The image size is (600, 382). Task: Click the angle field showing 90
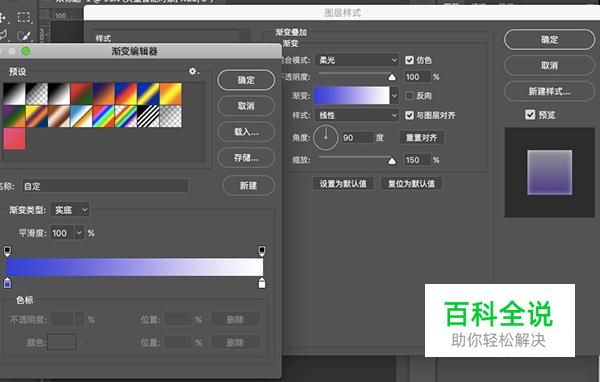(x=357, y=137)
